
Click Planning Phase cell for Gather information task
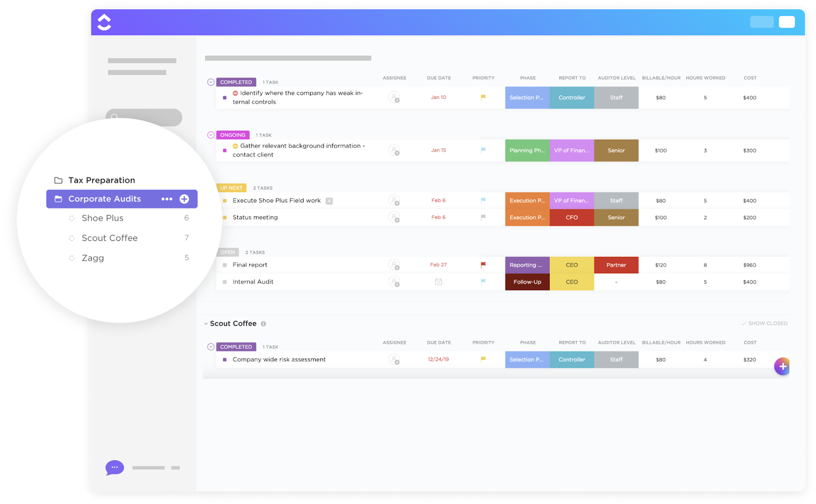527,150
